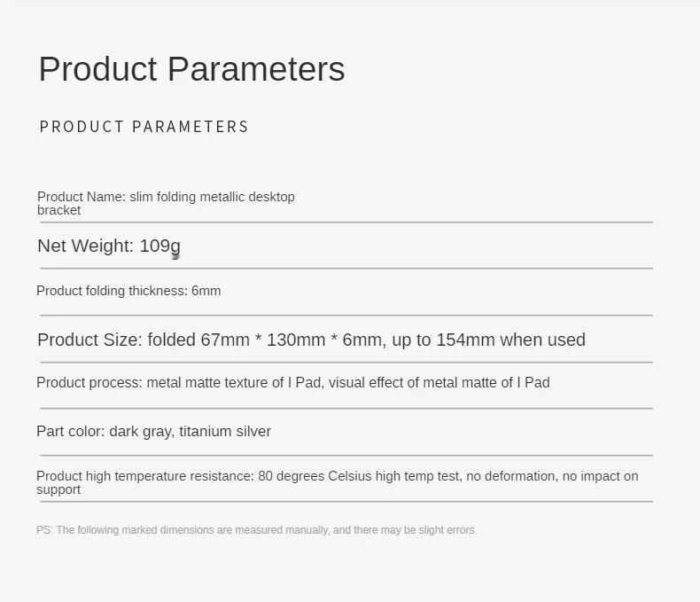Click the "Part color" label
700x602 pixels.
pos(70,431)
